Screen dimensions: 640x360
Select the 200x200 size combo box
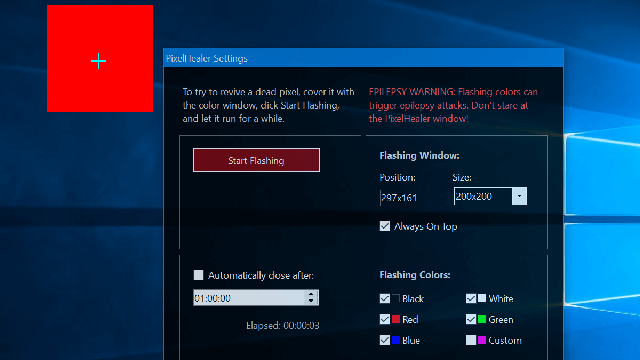click(x=490, y=196)
